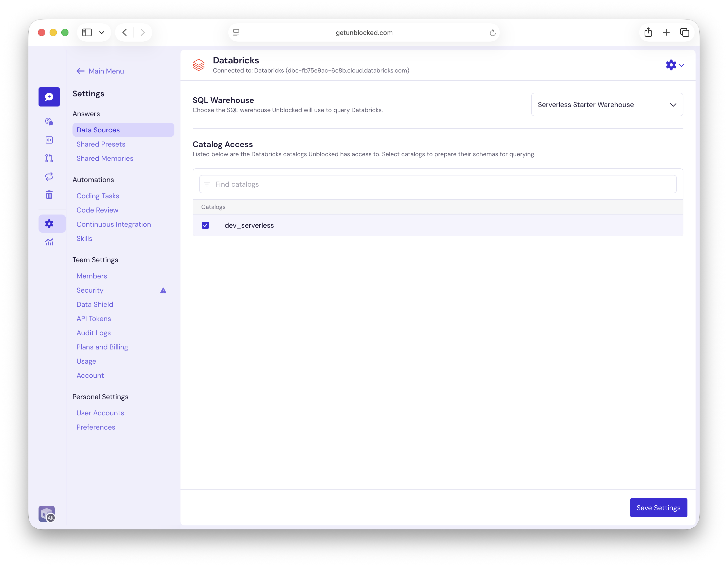Click the AK user avatar
The width and height of the screenshot is (728, 567).
point(47,514)
